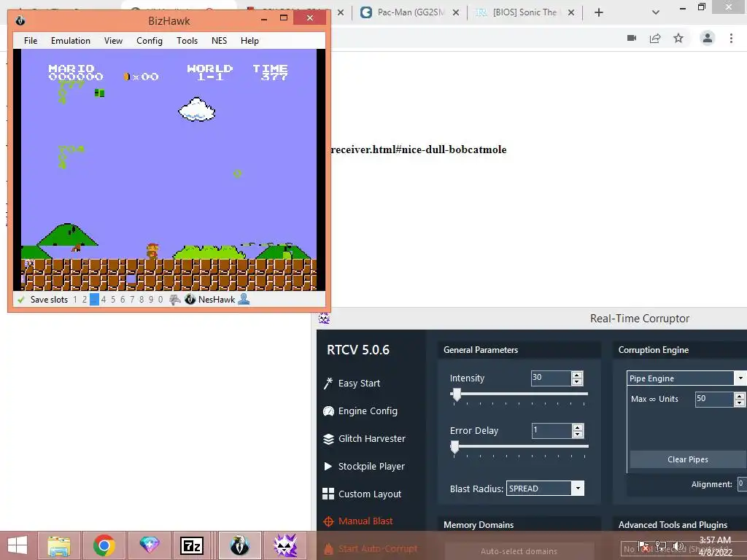Open Glitch Harvester in RTCV
Image resolution: width=747 pixels, height=560 pixels.
[x=371, y=438]
